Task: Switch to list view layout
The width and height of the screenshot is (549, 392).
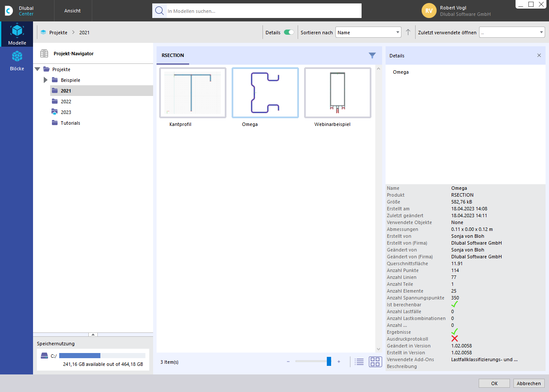Action: click(x=359, y=362)
